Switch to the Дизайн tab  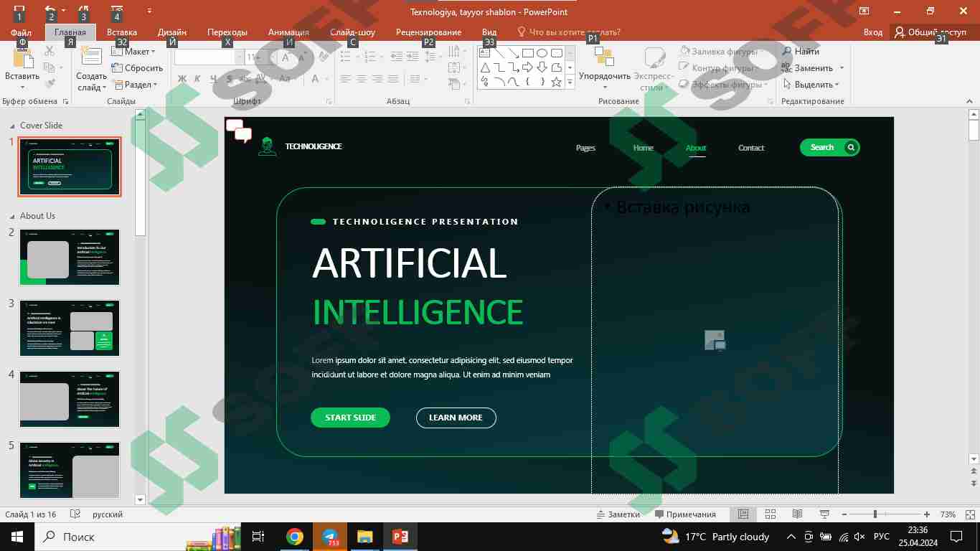tap(172, 32)
